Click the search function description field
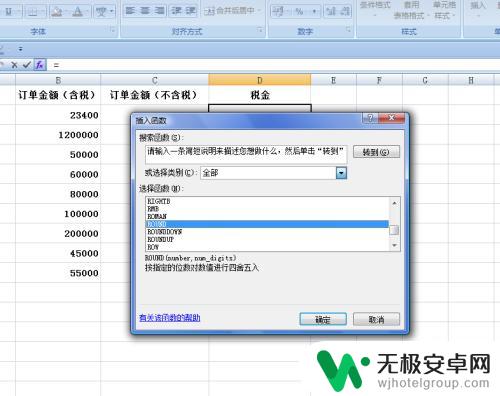Screen dimensions: 500x396 point(246,154)
